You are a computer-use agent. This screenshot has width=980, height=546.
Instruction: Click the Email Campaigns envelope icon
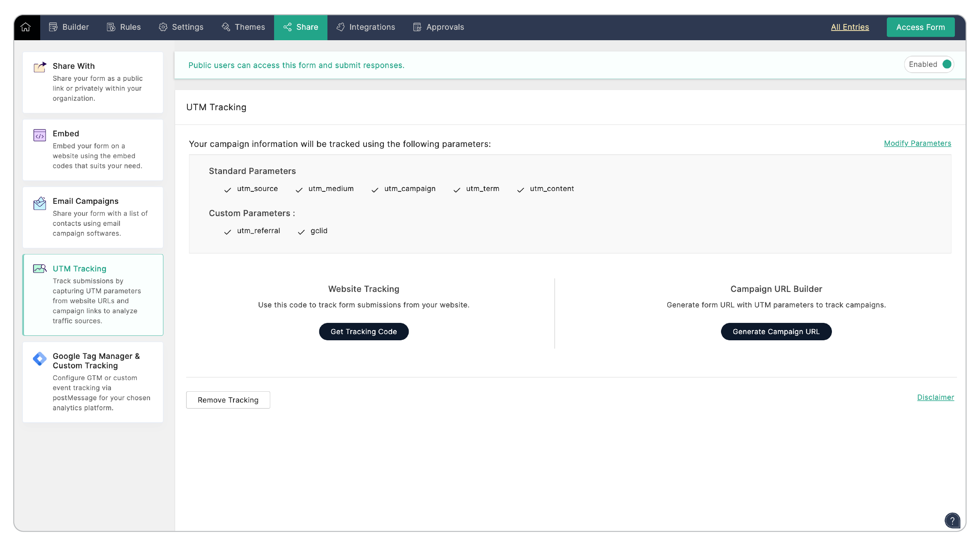point(40,203)
